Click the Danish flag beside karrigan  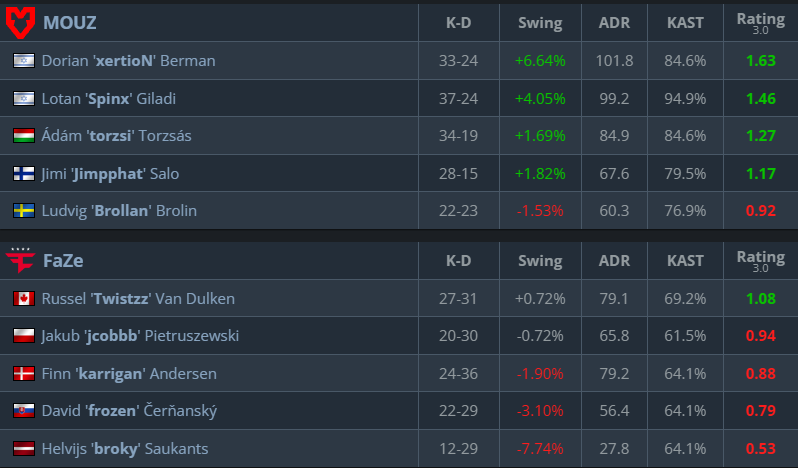[24, 374]
